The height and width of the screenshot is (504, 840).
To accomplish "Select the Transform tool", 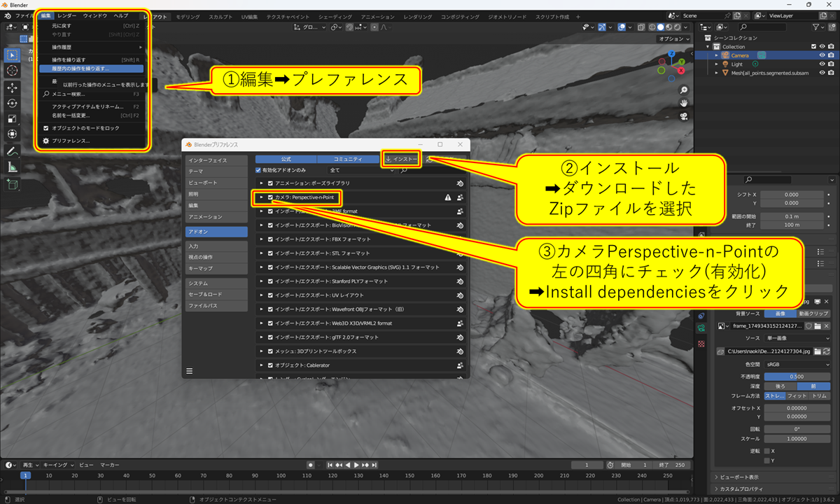I will pos(13,134).
